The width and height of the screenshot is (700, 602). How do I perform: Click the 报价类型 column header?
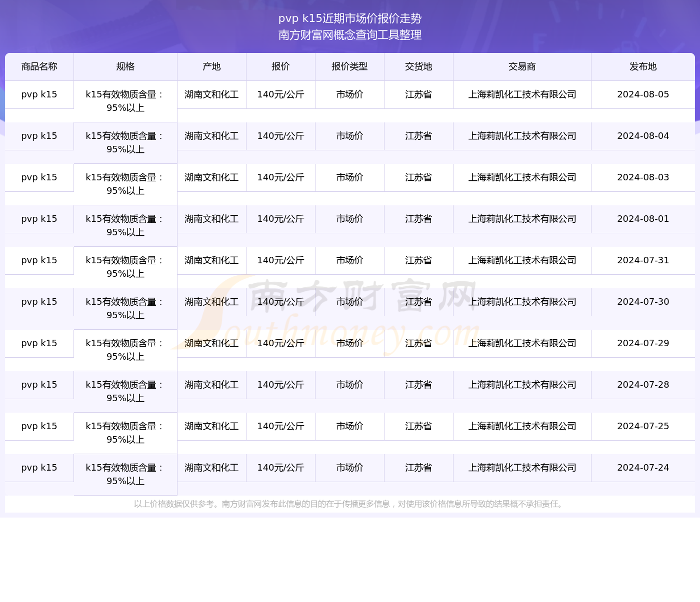(x=349, y=66)
